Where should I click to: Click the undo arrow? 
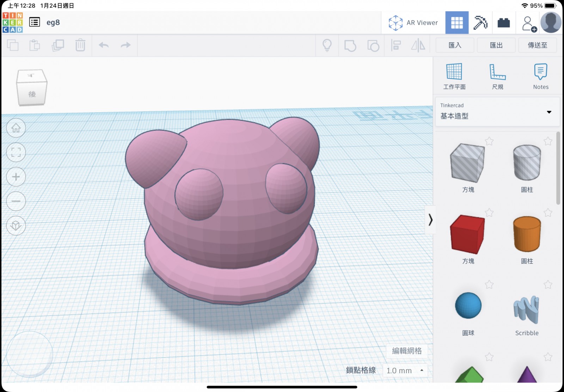[x=104, y=45]
